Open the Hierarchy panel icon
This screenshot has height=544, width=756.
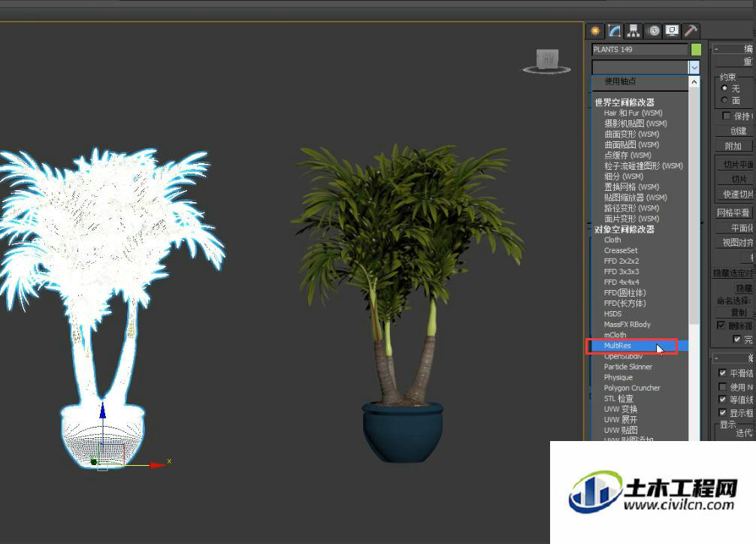pyautogui.click(x=633, y=31)
